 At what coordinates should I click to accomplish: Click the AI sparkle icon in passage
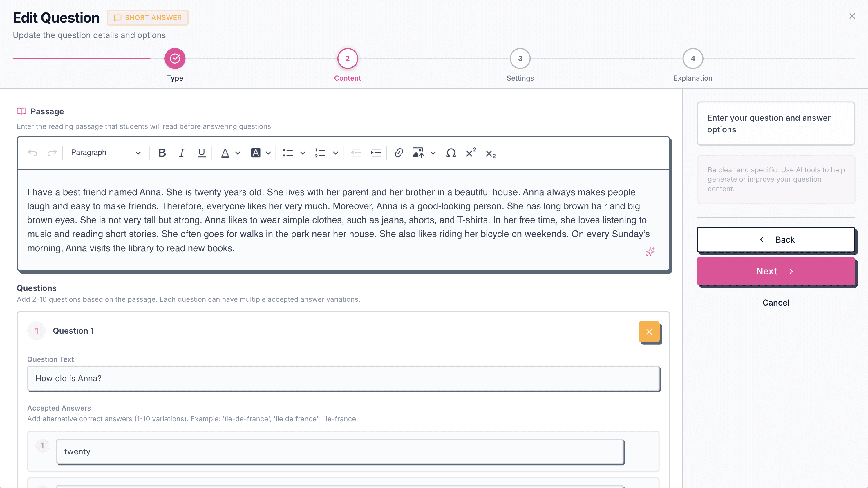click(x=650, y=252)
